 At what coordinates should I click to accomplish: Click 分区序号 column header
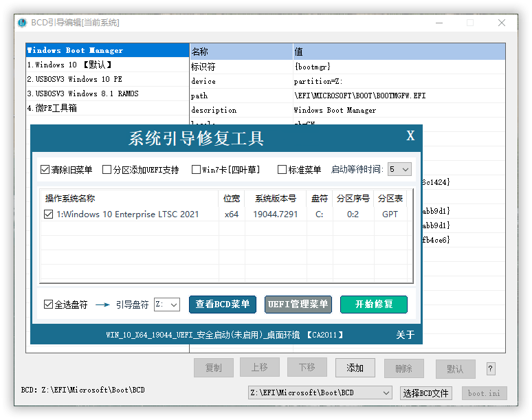click(353, 199)
